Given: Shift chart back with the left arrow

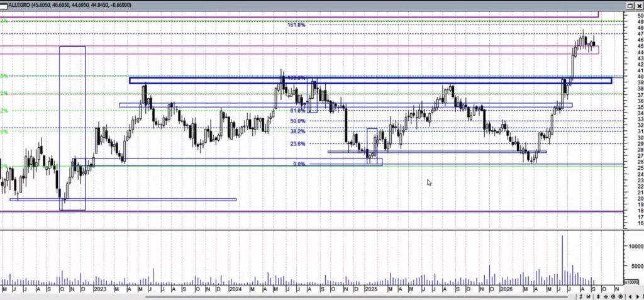Looking at the screenshot, I should 630,297.
